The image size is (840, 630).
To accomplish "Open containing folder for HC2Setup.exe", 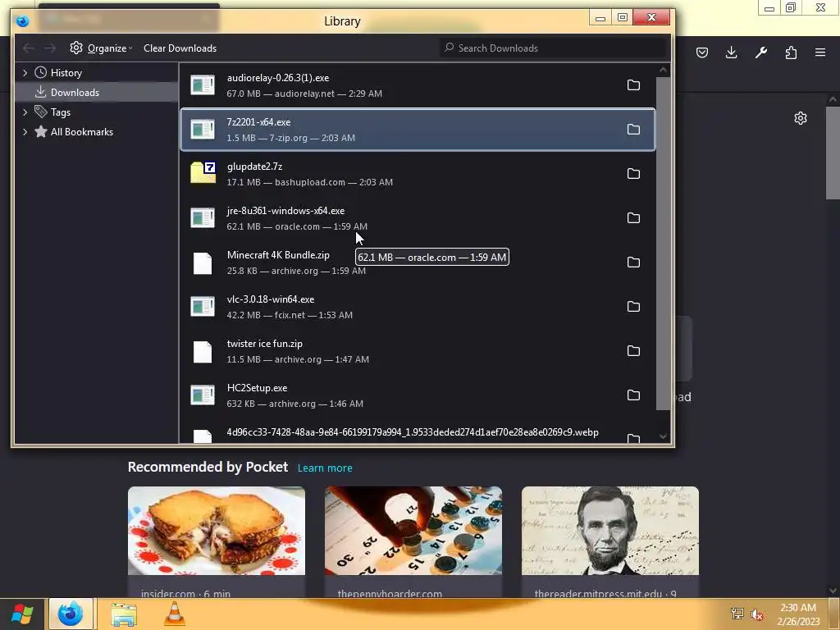I will (633, 395).
